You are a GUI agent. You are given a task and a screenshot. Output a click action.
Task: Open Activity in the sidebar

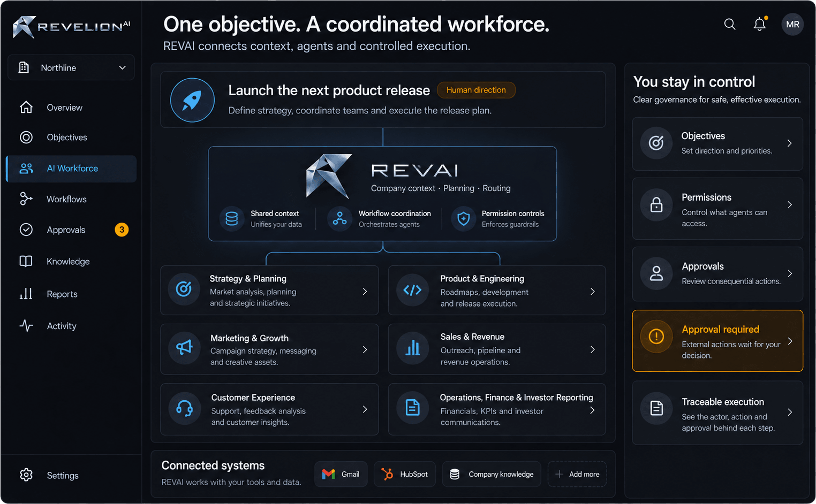tap(71, 326)
